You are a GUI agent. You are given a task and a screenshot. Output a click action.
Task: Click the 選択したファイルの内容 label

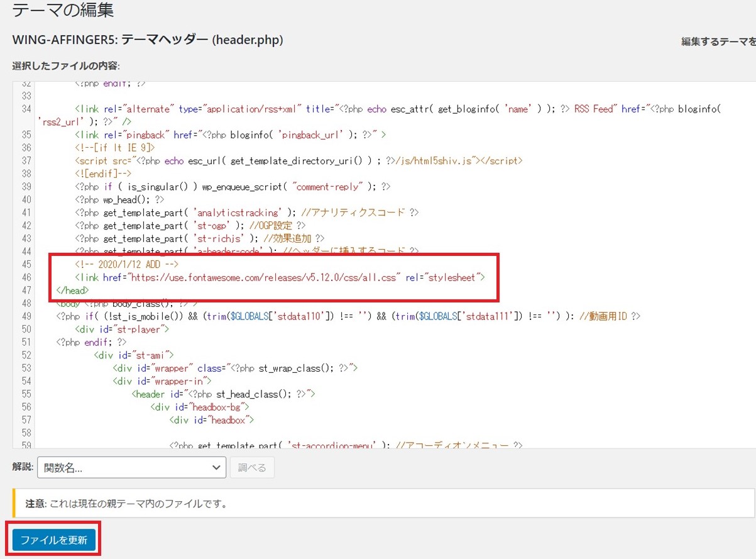coord(66,66)
